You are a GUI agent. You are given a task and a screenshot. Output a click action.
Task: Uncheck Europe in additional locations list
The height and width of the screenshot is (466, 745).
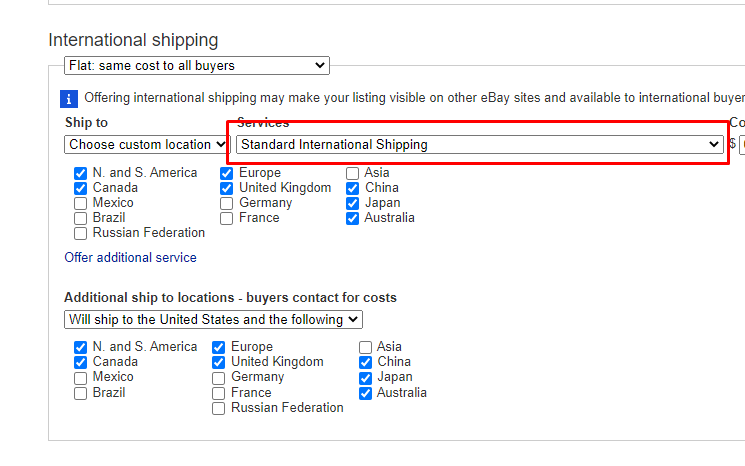(x=219, y=347)
